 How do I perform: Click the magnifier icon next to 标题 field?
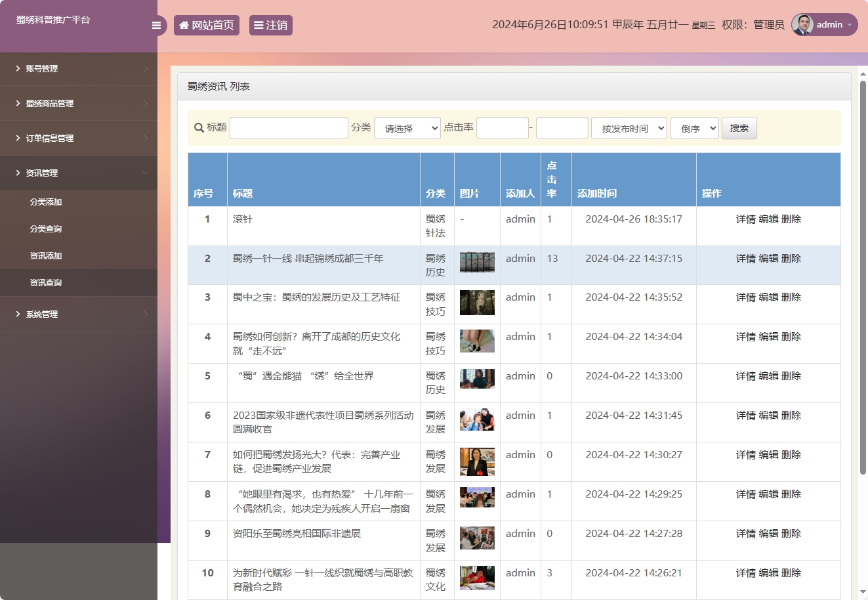pyautogui.click(x=196, y=127)
